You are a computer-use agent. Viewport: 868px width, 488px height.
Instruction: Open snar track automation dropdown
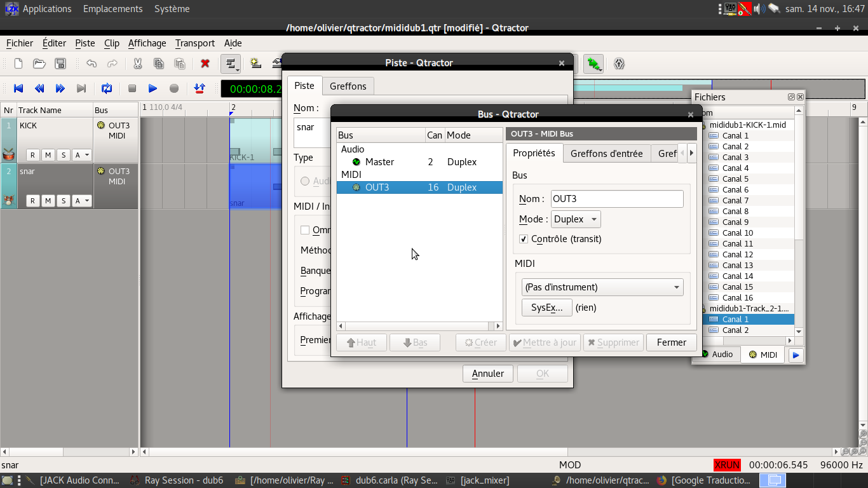coord(82,201)
